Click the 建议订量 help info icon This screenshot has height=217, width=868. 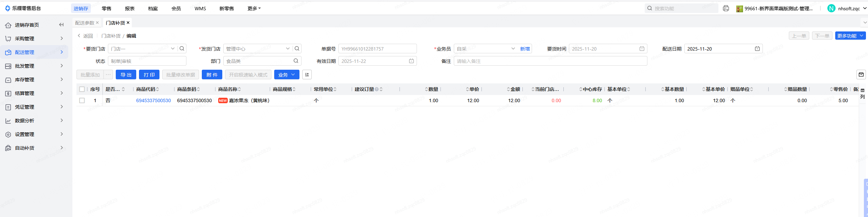[x=377, y=89]
